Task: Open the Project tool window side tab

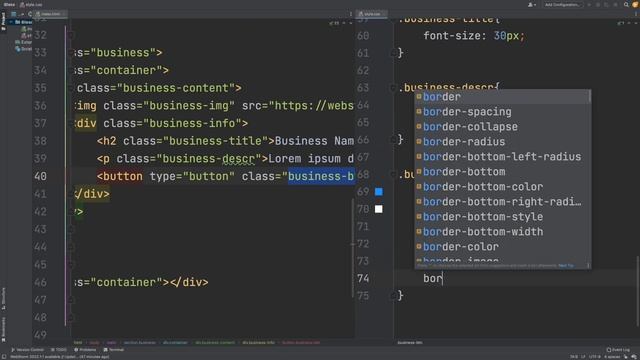Action: tap(3, 21)
